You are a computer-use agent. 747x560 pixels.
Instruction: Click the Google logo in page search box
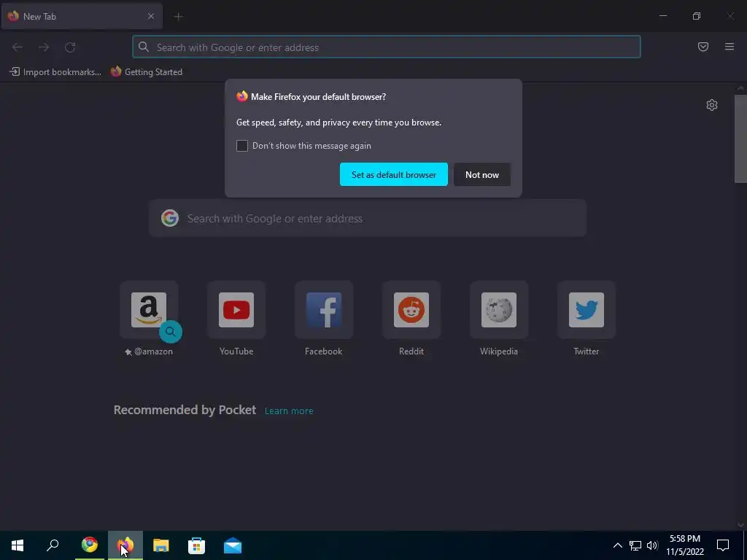click(x=169, y=218)
